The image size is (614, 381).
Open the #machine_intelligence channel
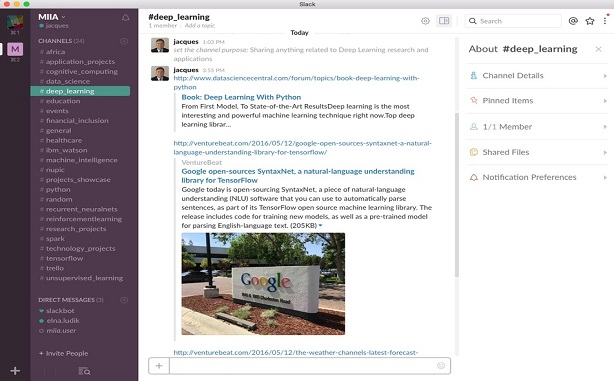80,160
